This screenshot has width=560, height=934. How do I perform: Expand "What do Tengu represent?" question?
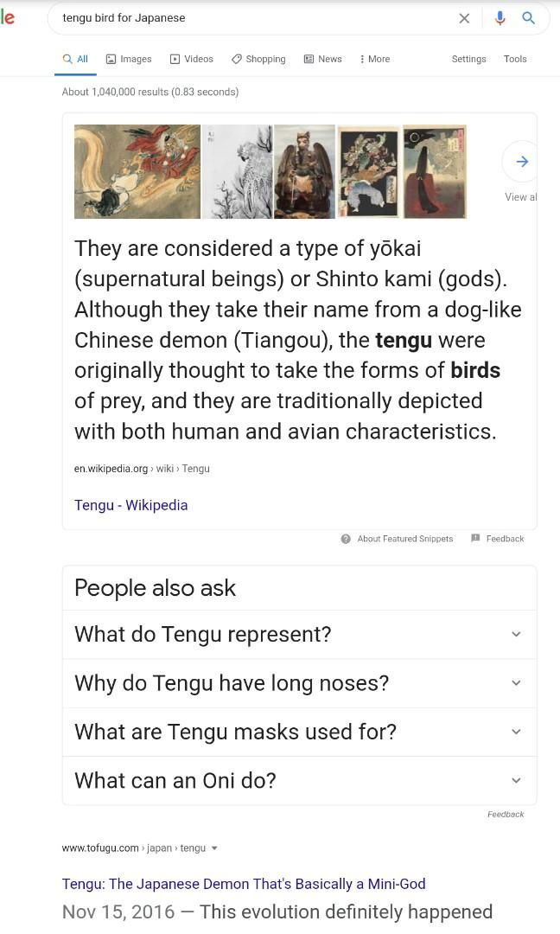pos(516,634)
